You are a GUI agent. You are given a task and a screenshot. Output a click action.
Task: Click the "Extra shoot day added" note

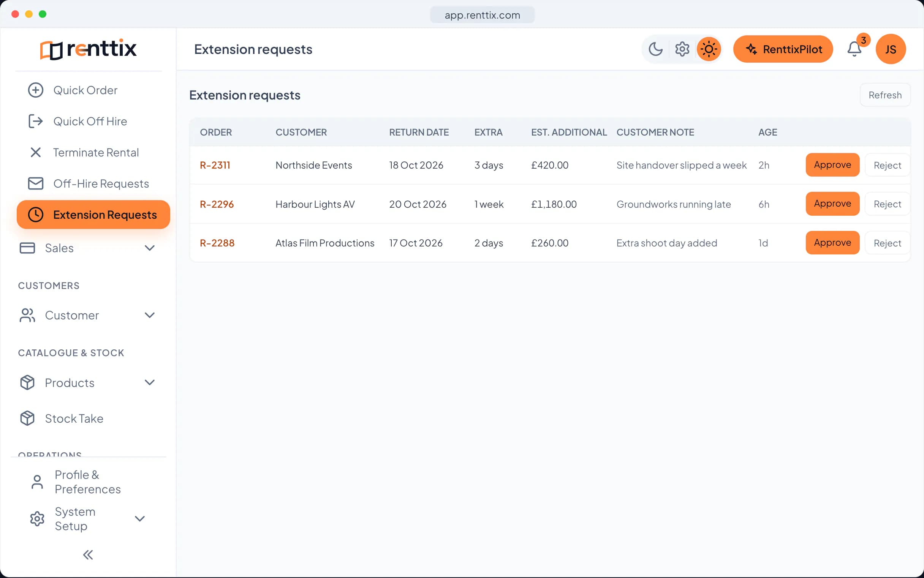(667, 243)
